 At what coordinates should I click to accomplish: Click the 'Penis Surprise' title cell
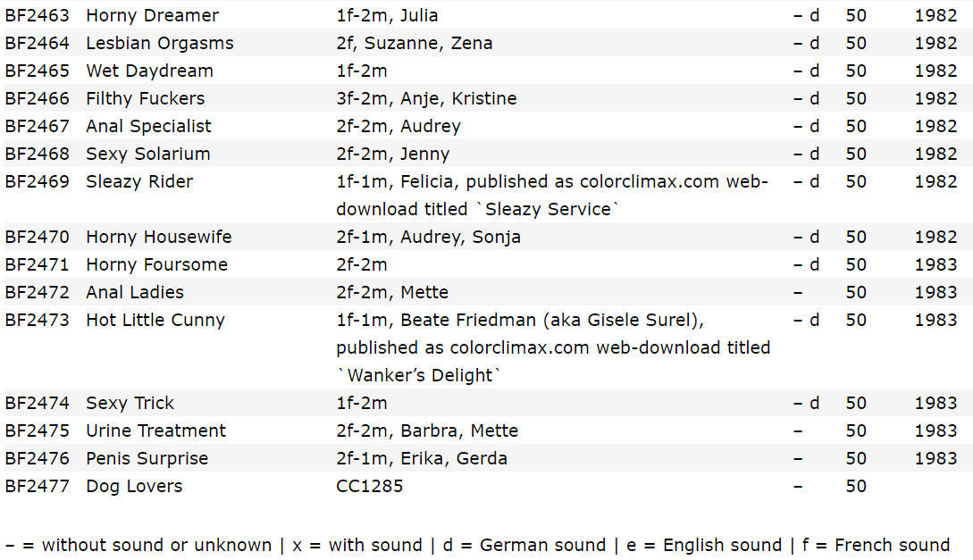pyautogui.click(x=147, y=458)
